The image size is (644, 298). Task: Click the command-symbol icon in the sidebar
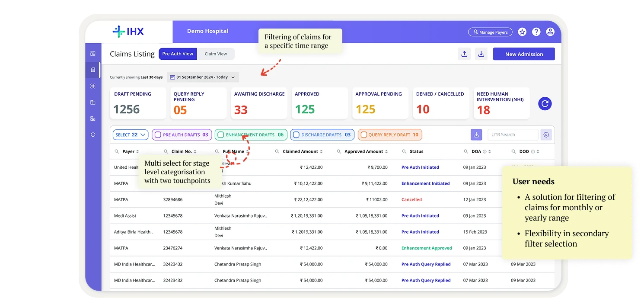click(x=93, y=86)
